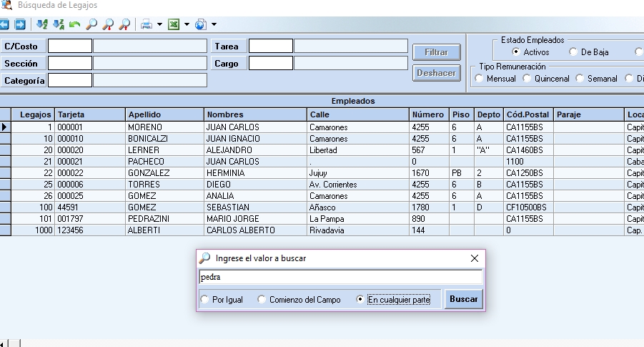Viewport: 644px width, 347px height.
Task: Select the PEDRAZINI surname cell
Action: pyautogui.click(x=164, y=219)
